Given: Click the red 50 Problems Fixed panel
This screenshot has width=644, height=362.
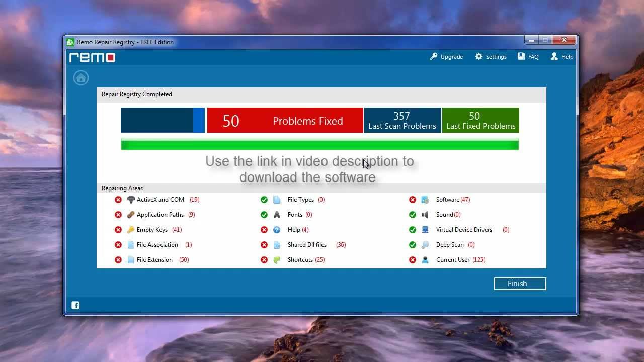Looking at the screenshot, I should pyautogui.click(x=285, y=120).
